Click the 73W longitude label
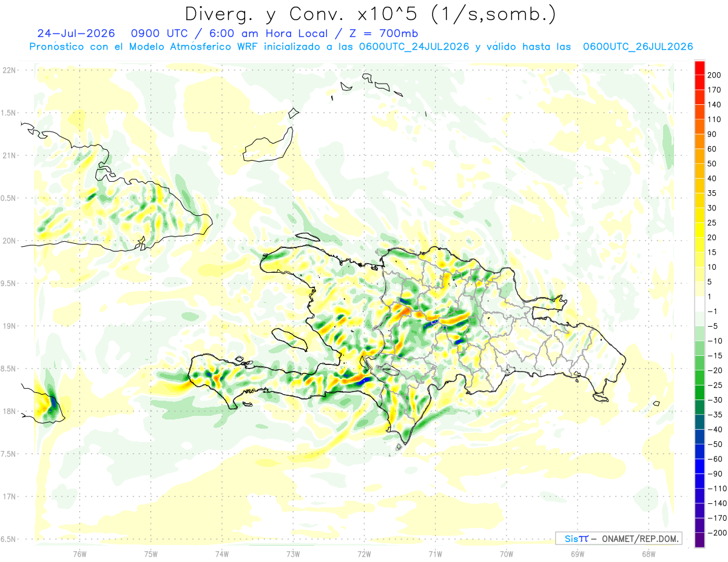The height and width of the screenshot is (562, 728). (x=292, y=554)
